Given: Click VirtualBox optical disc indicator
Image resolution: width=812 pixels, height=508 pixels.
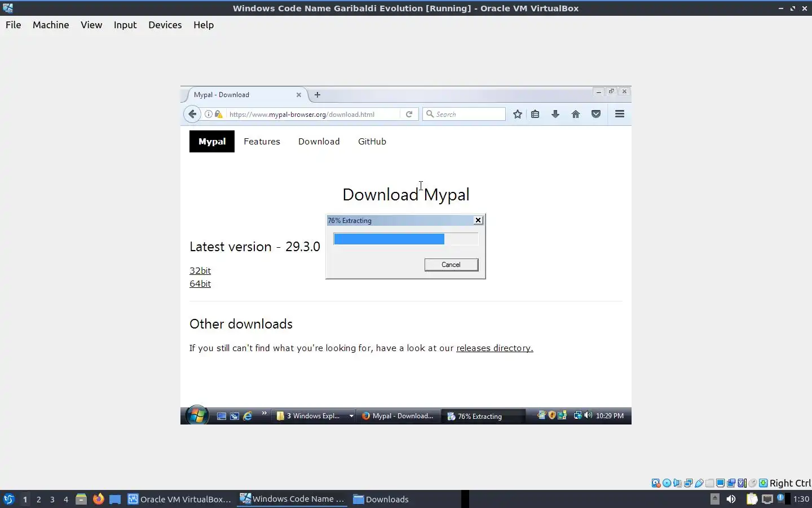Looking at the screenshot, I should [667, 483].
